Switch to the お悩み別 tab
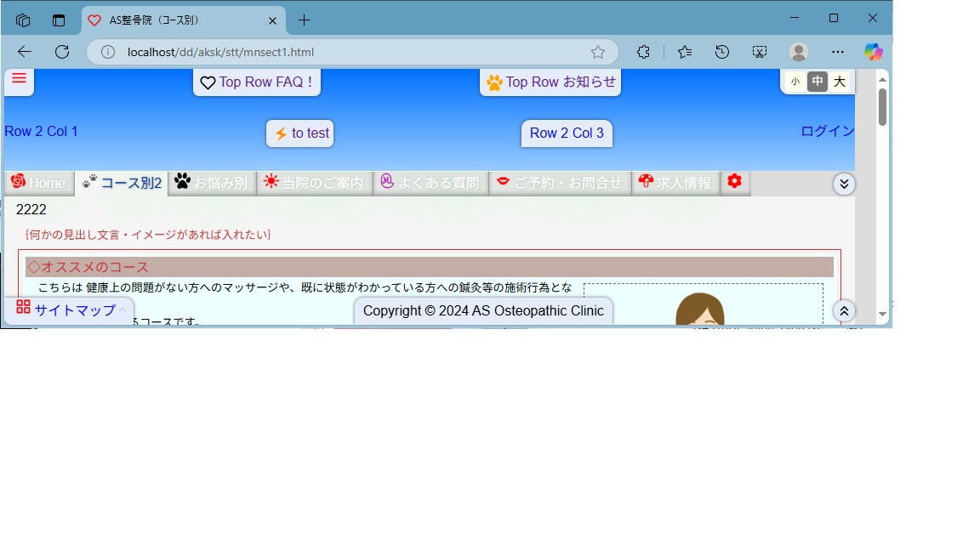Image resolution: width=980 pixels, height=551 pixels. tap(212, 183)
